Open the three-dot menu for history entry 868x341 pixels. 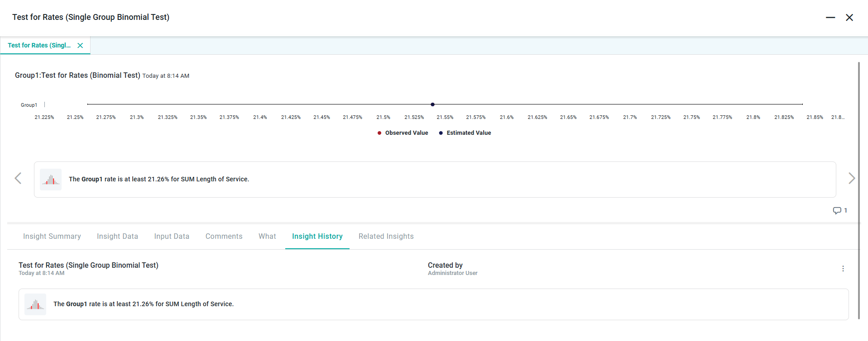(843, 269)
